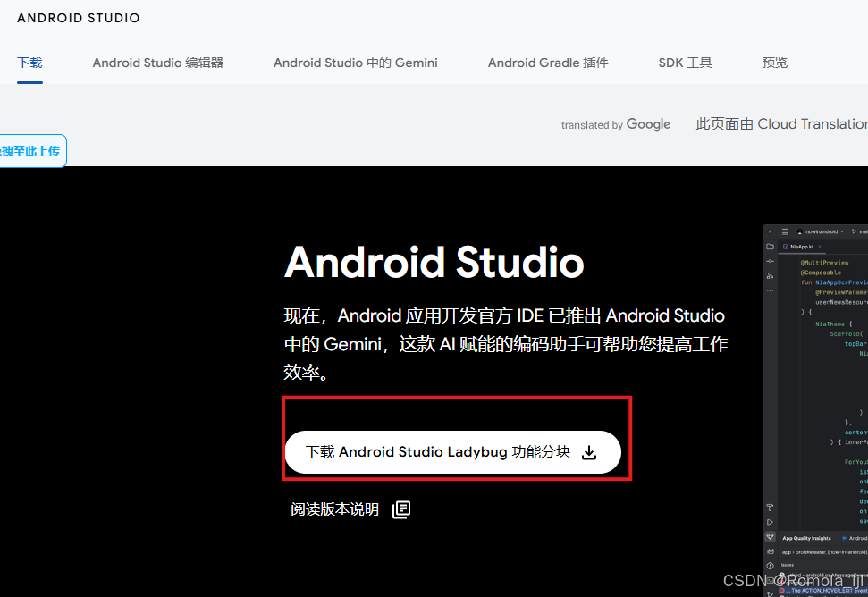Open Problems warning icon in IDE sidebar

770,566
